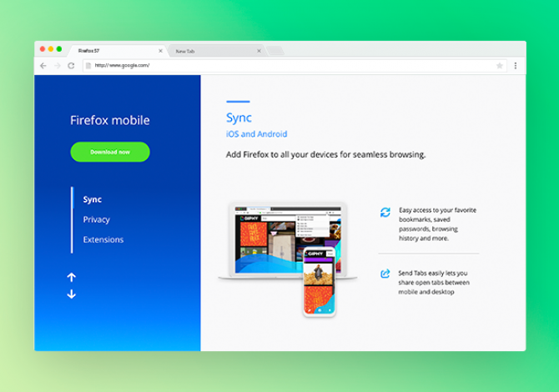Click the Sync heading in the main content
Image resolution: width=559 pixels, height=392 pixels.
click(239, 118)
